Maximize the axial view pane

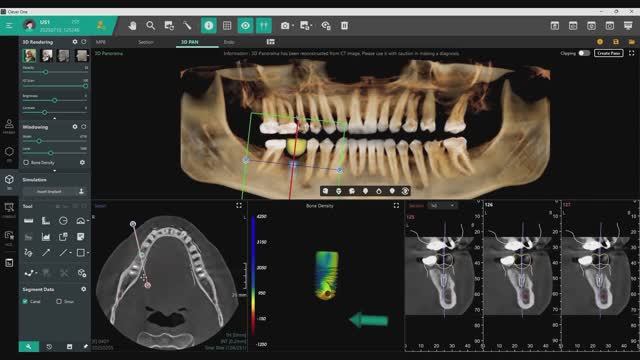tap(239, 205)
